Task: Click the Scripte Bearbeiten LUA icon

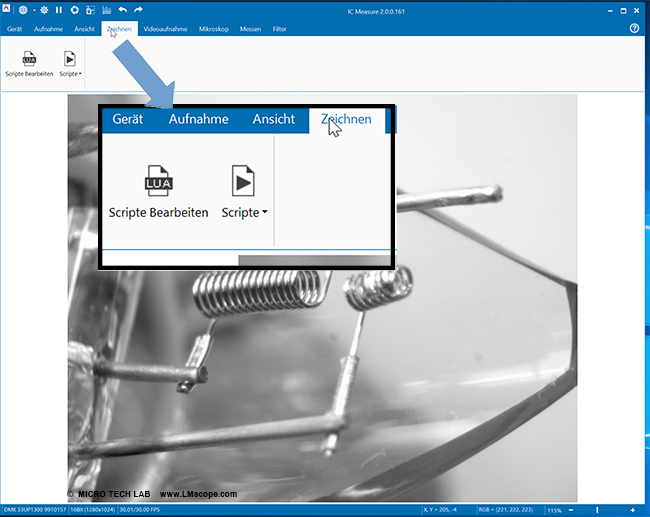Action: 29,59
